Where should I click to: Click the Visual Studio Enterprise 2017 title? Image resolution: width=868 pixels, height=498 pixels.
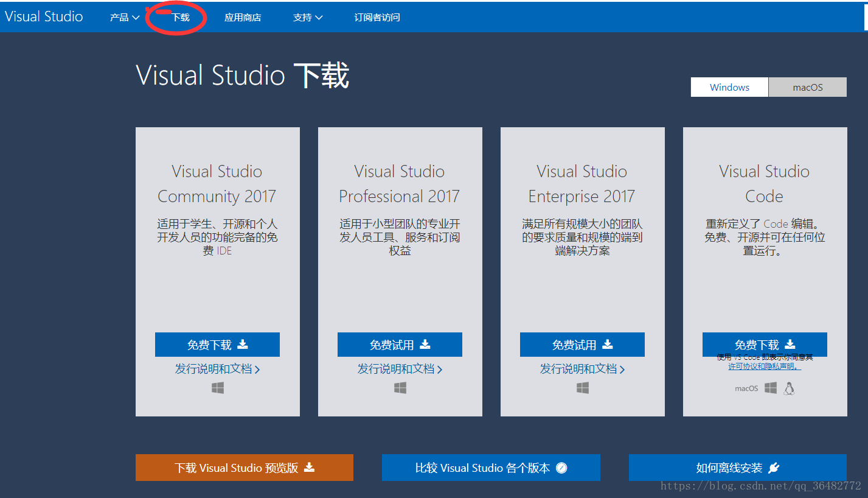(582, 184)
